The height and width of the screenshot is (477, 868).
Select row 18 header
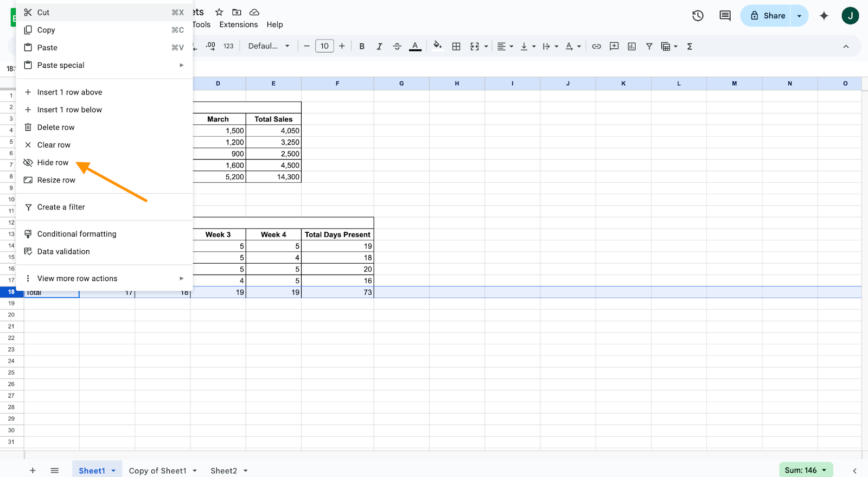[x=11, y=292]
